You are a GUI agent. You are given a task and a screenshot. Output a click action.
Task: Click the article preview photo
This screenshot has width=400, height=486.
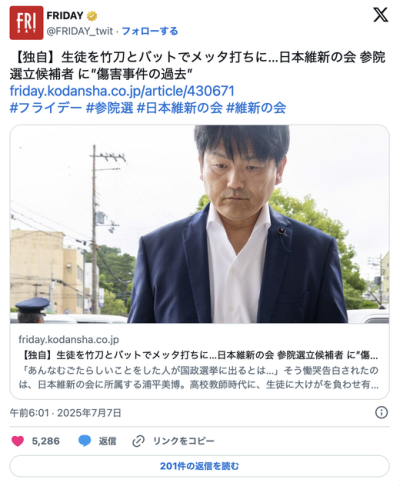point(200,224)
